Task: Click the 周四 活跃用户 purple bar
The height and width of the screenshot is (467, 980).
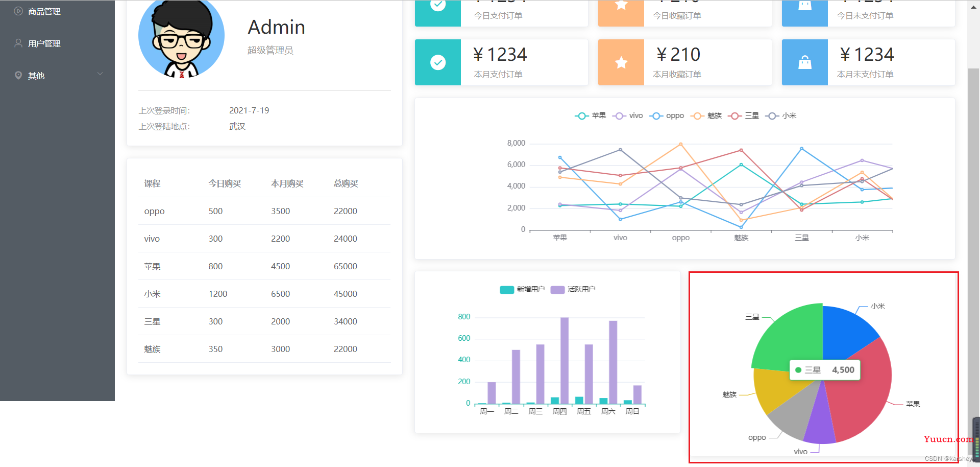Action: coord(565,360)
